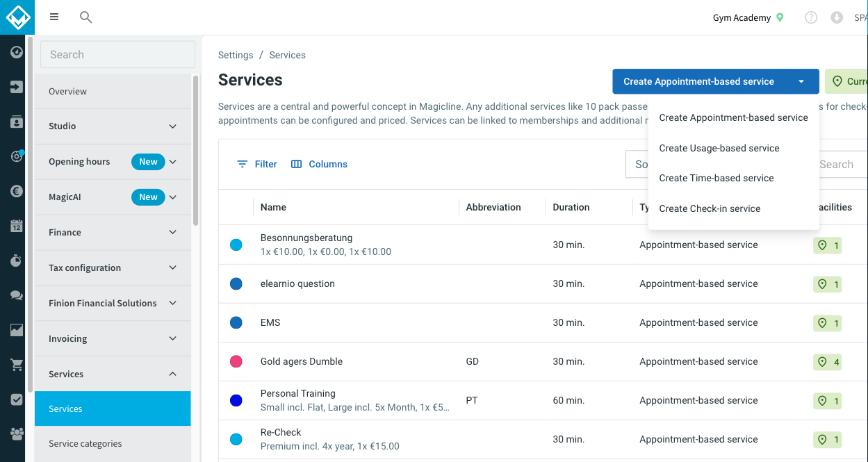Viewport: 868px width, 462px height.
Task: Select Create Appointment-based service from the dropdown menu
Action: (x=733, y=117)
